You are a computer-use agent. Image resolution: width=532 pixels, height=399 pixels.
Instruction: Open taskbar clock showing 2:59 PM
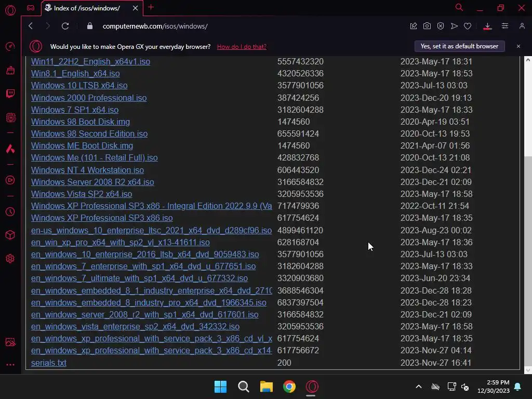tap(494, 387)
